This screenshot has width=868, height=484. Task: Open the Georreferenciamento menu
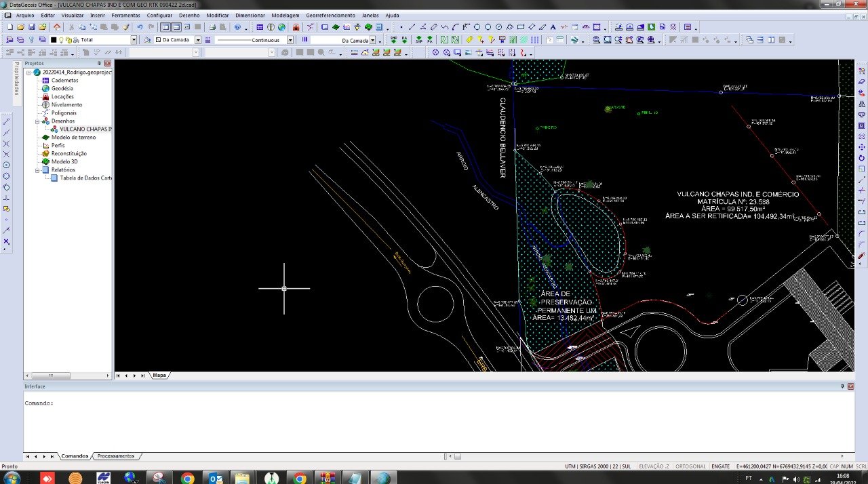coord(330,15)
